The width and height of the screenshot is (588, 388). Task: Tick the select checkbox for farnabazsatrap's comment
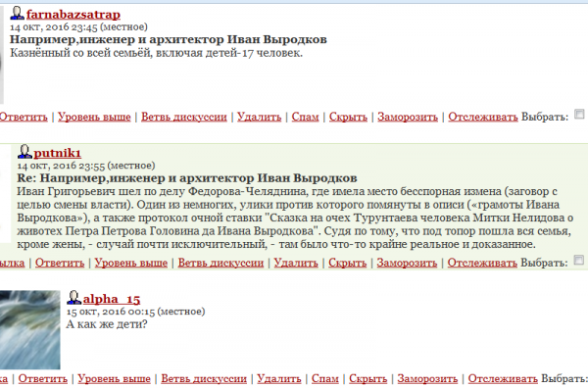pos(579,114)
